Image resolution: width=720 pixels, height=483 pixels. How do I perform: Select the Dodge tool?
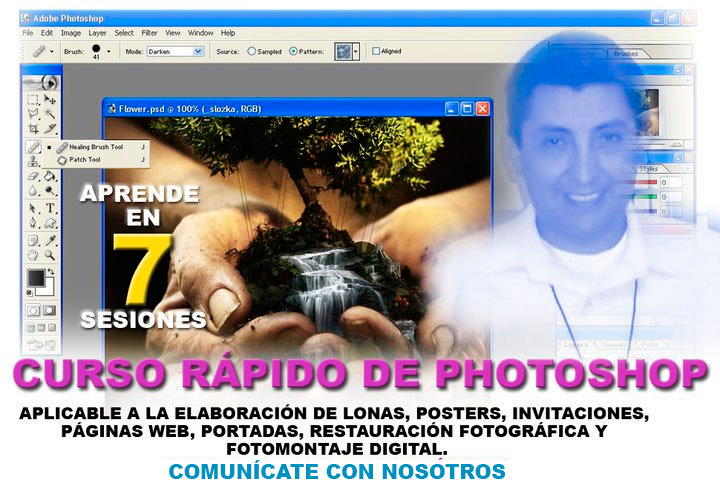[50, 191]
